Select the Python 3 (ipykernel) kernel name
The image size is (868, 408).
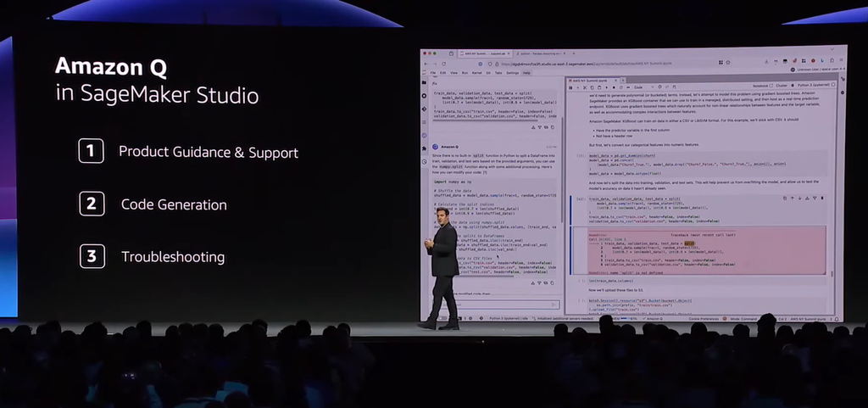(x=813, y=85)
